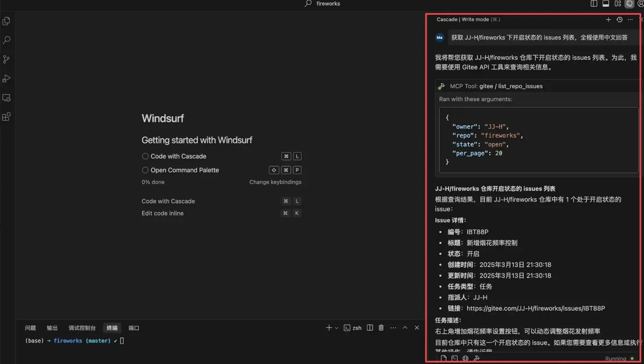Open the Gitee issue IBT88P link

[x=536, y=308]
